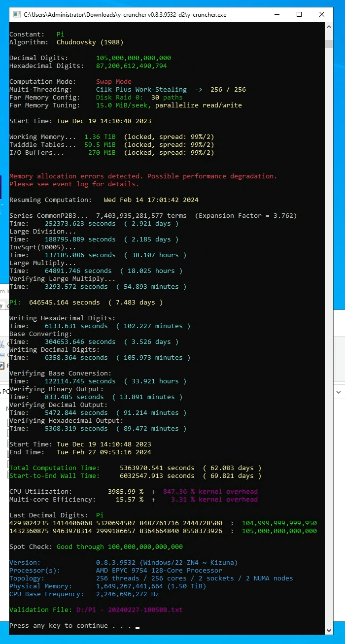Close the y-cruncher console window
This screenshot has width=345, height=644.
pyautogui.click(x=322, y=15)
